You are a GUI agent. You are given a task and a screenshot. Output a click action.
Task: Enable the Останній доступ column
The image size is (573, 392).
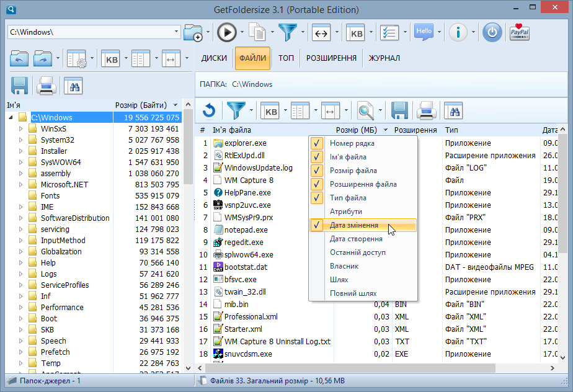click(363, 252)
